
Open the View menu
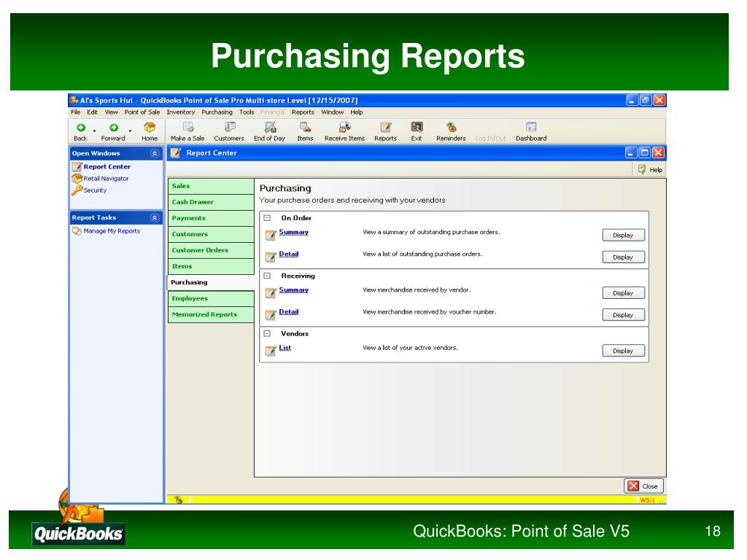point(111,112)
